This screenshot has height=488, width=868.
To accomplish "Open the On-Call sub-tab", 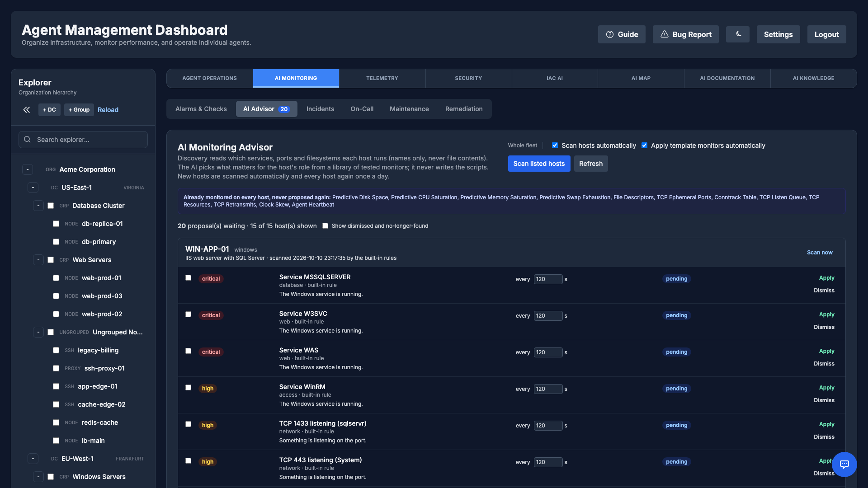I will [x=362, y=109].
